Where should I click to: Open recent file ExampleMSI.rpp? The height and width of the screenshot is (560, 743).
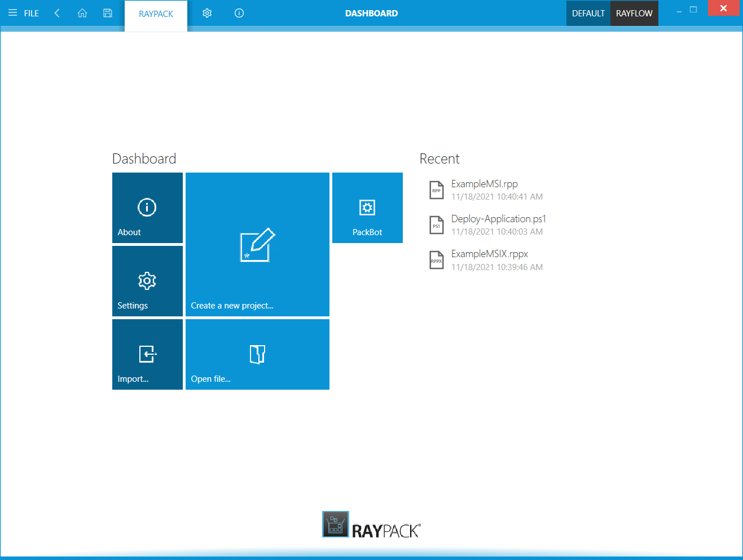pos(484,184)
